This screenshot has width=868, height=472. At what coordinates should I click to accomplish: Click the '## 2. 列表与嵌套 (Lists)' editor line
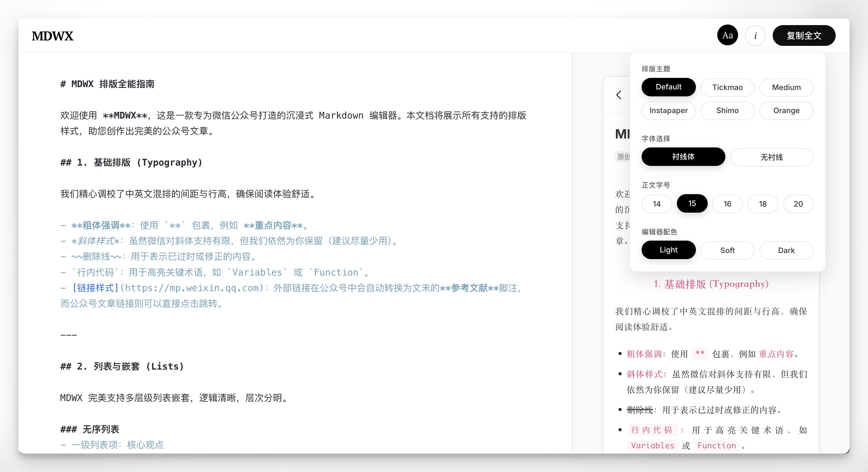tap(122, 366)
